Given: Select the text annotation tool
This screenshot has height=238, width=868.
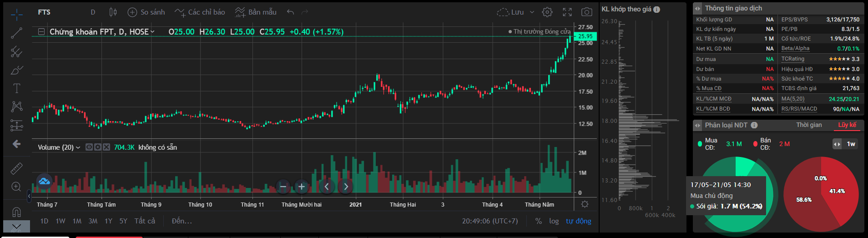Looking at the screenshot, I should coord(17,88).
